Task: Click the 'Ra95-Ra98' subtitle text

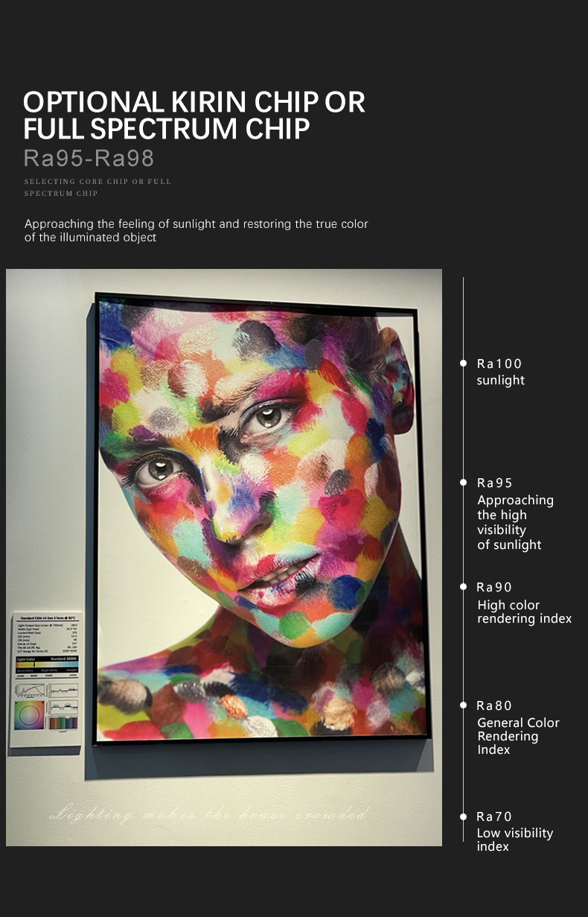Action: click(x=89, y=158)
